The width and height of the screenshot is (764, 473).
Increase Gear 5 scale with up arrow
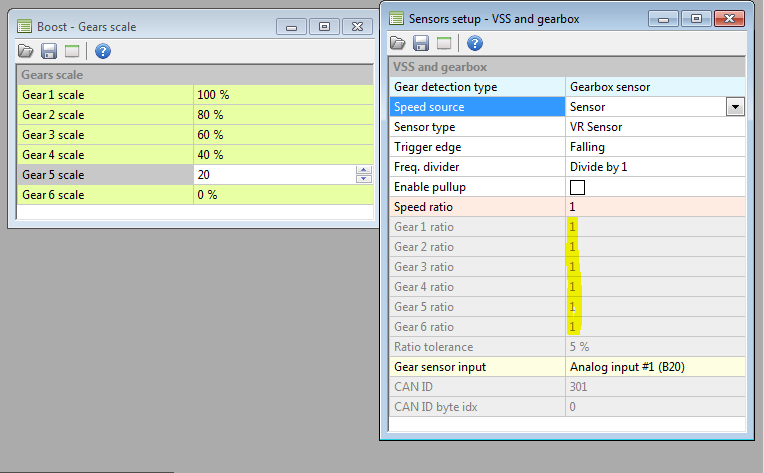point(362,170)
